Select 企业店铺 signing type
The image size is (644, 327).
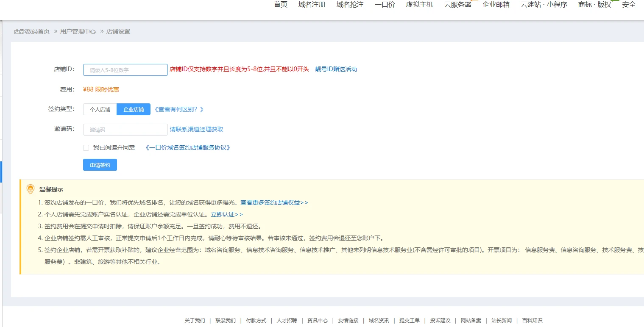coord(134,109)
